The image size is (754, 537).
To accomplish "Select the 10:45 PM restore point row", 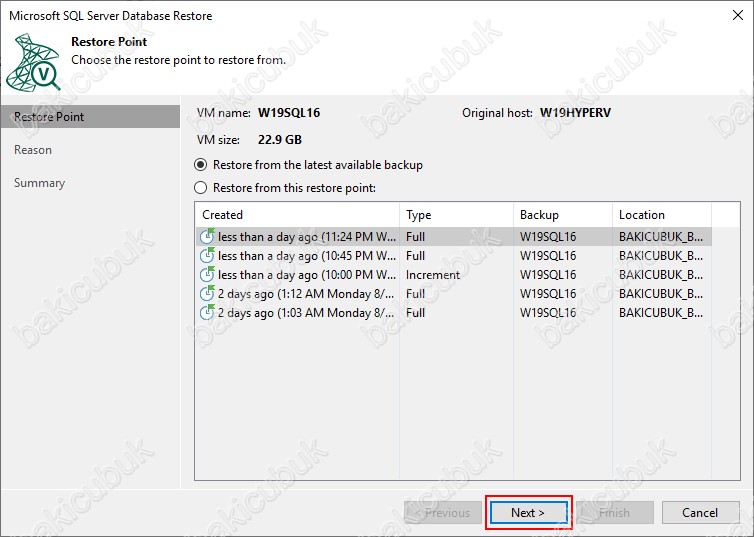I will point(453,255).
